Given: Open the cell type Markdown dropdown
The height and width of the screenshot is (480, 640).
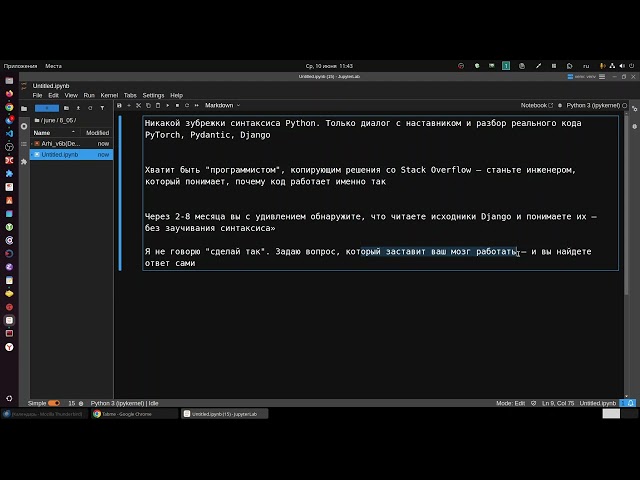Looking at the screenshot, I should [x=222, y=105].
